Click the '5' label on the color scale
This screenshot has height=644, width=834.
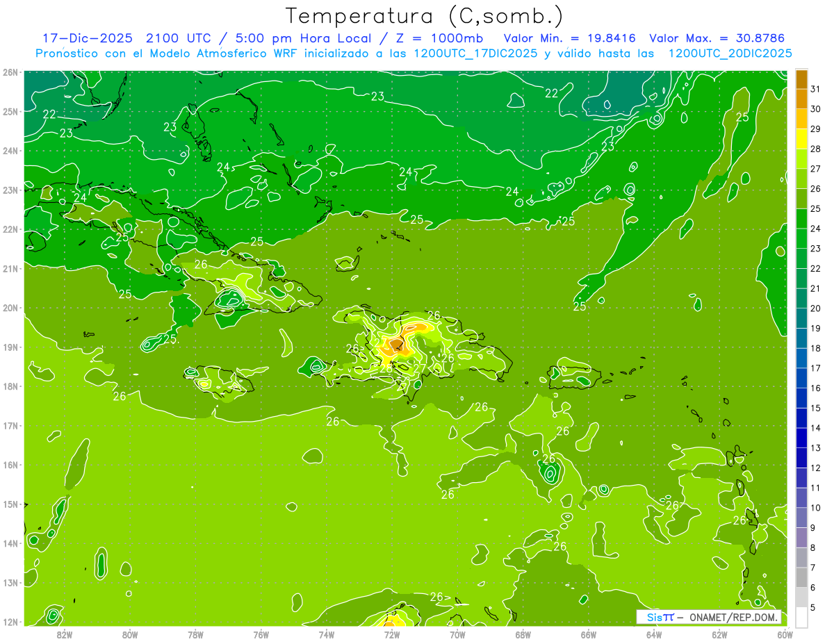813,607
